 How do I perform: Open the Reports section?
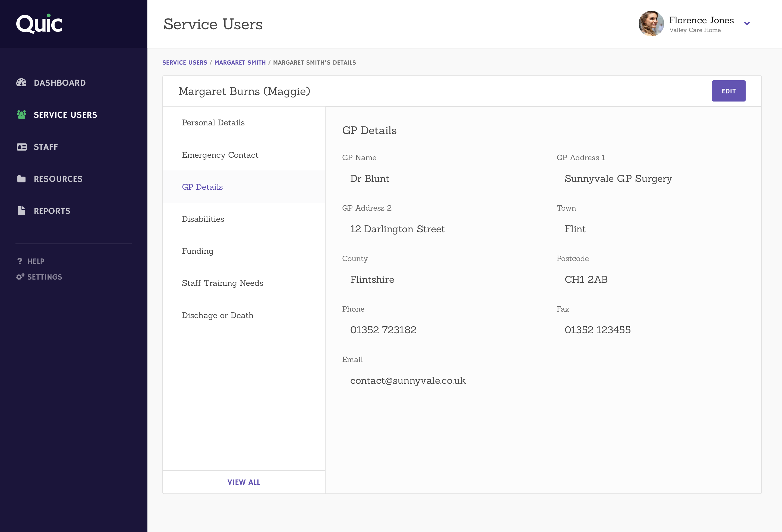click(x=52, y=211)
